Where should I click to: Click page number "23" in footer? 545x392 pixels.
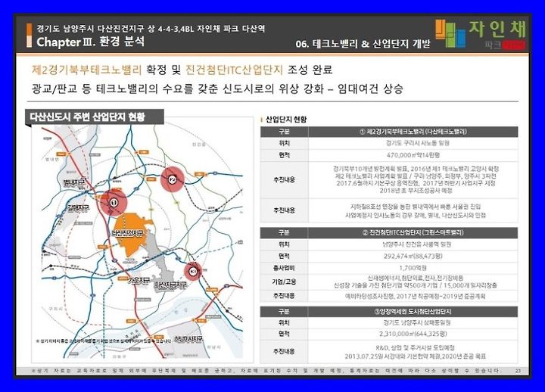[x=518, y=371]
